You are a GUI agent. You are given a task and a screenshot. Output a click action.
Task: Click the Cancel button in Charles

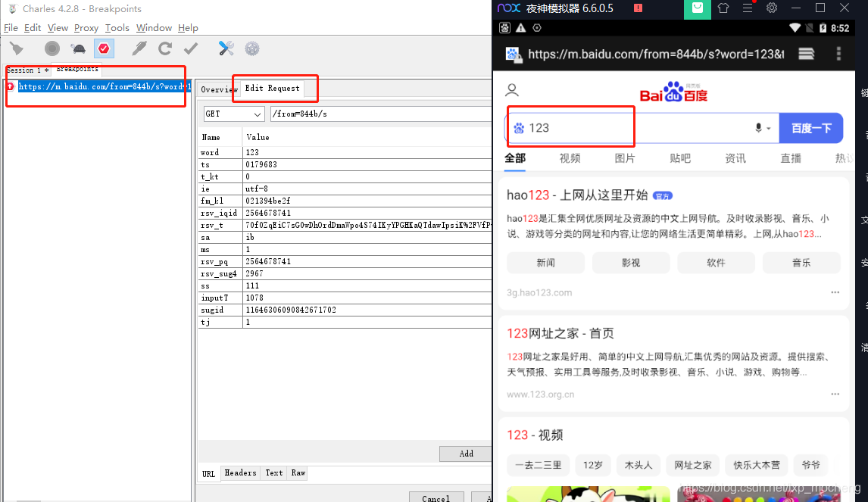436,497
